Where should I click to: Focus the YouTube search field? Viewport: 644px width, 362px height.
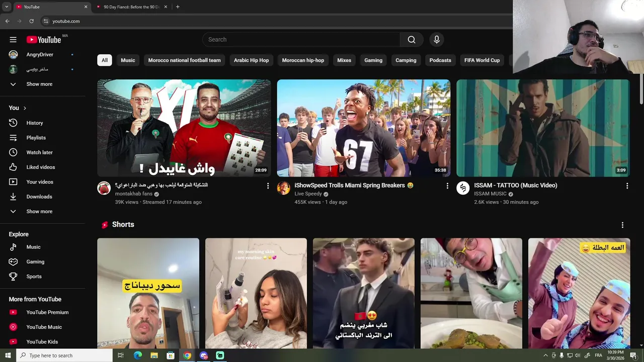click(302, 40)
